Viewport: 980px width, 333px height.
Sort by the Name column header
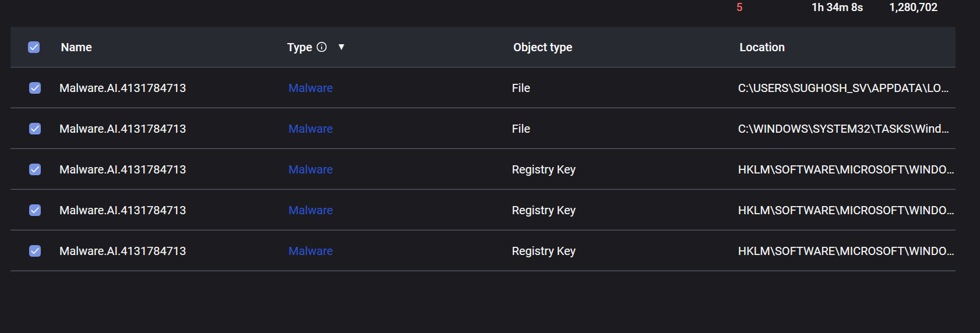76,47
